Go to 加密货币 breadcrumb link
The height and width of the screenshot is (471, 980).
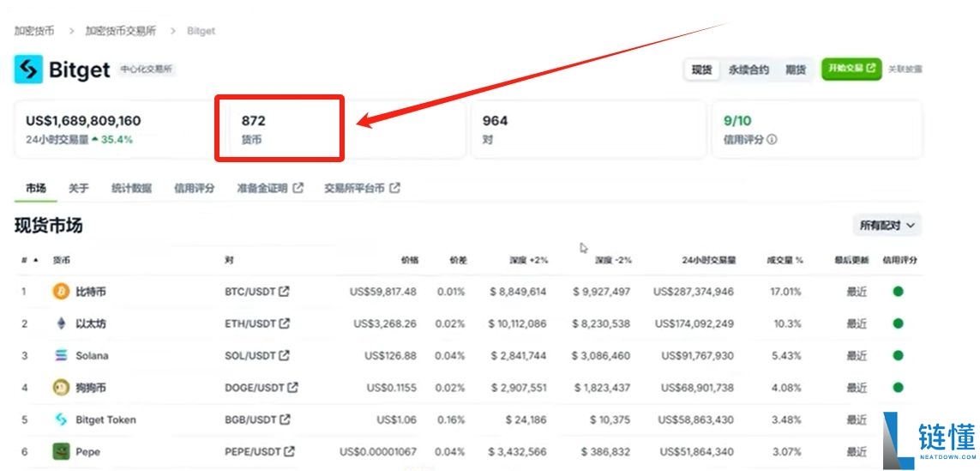click(34, 31)
